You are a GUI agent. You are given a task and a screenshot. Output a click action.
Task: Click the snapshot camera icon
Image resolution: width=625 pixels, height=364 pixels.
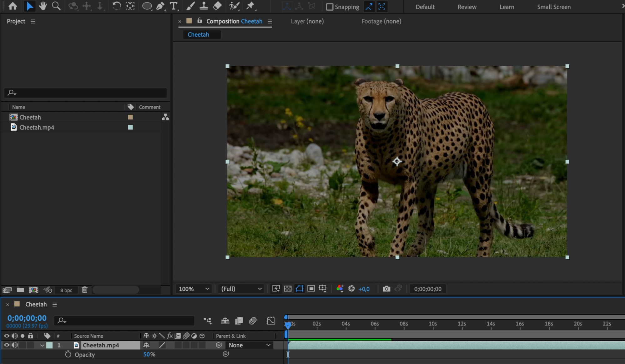coord(386,289)
